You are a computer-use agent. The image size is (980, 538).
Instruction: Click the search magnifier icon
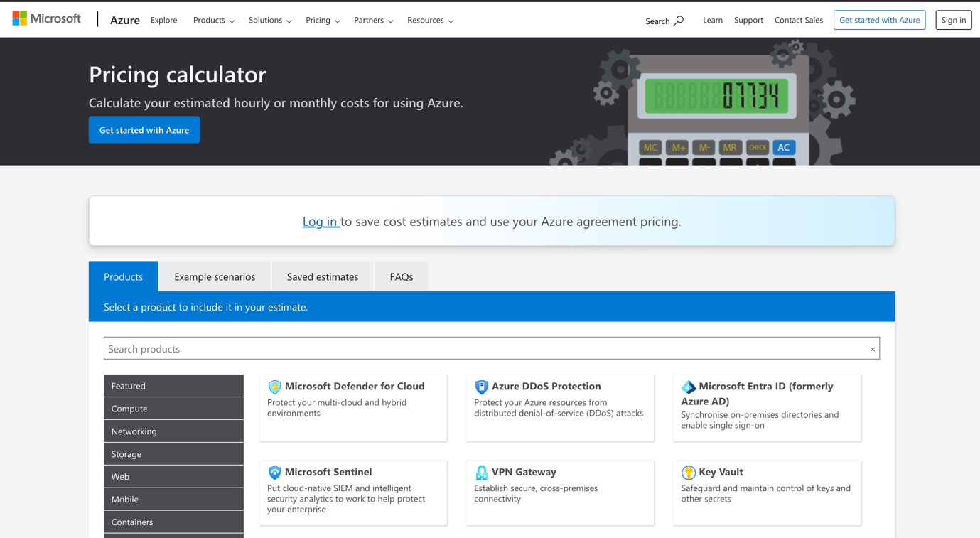[679, 21]
